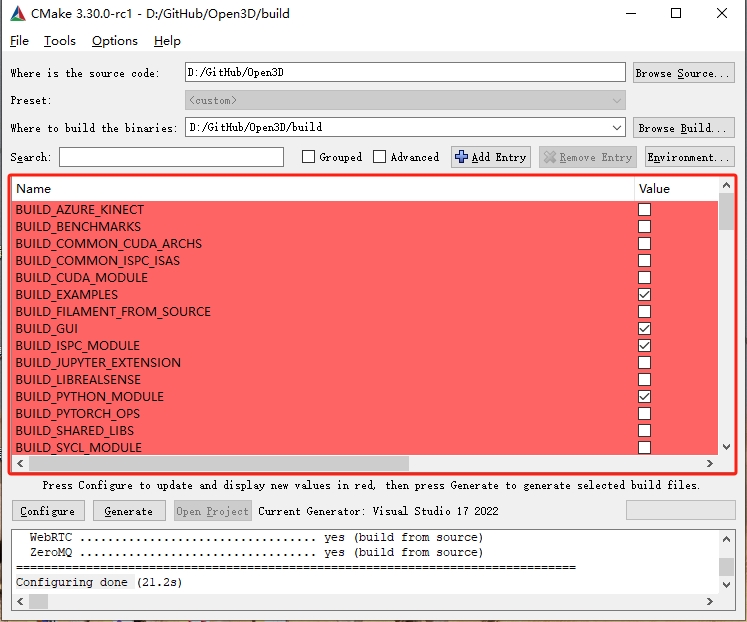Click the output log's scroll-right arrow
This screenshot has width=747, height=622.
pyautogui.click(x=710, y=602)
